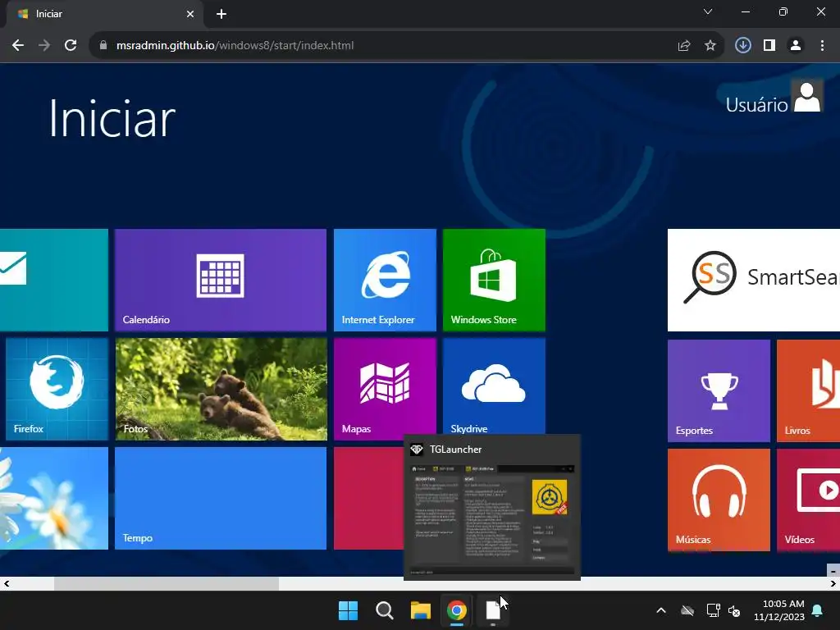Toggle the Chrome side panel
Image resolution: width=840 pixels, height=630 pixels.
[769, 46]
